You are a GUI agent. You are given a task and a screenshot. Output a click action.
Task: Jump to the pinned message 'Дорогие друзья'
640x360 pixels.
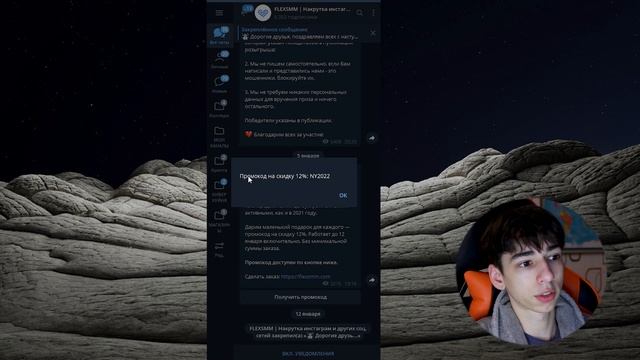[300, 33]
